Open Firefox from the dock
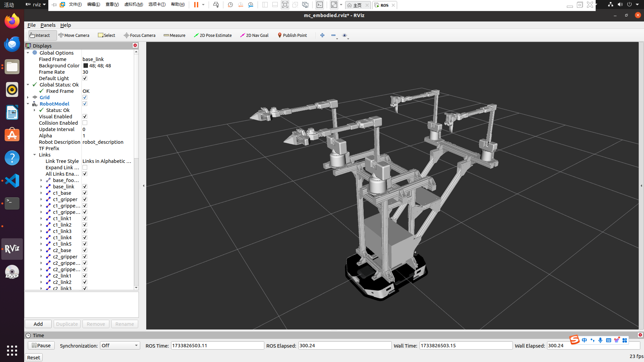Screen dimensions: 644x362 point(12,21)
